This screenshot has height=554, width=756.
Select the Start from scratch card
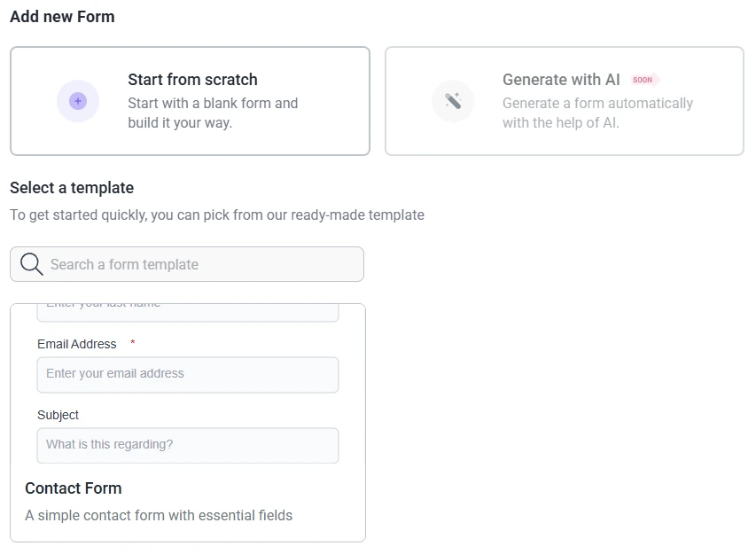[x=190, y=101]
